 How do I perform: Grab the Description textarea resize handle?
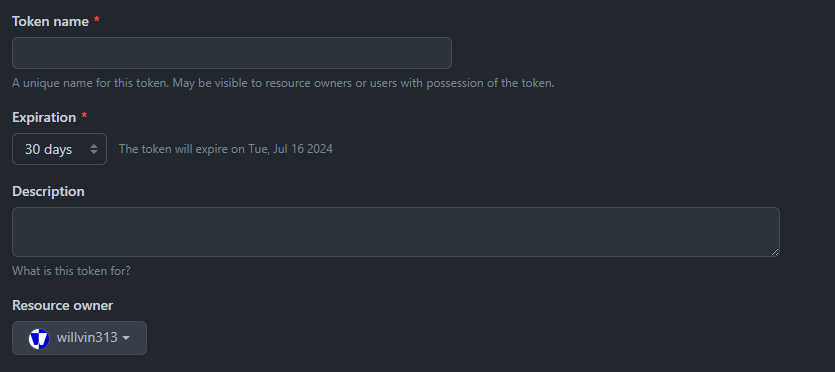pyautogui.click(x=775, y=252)
